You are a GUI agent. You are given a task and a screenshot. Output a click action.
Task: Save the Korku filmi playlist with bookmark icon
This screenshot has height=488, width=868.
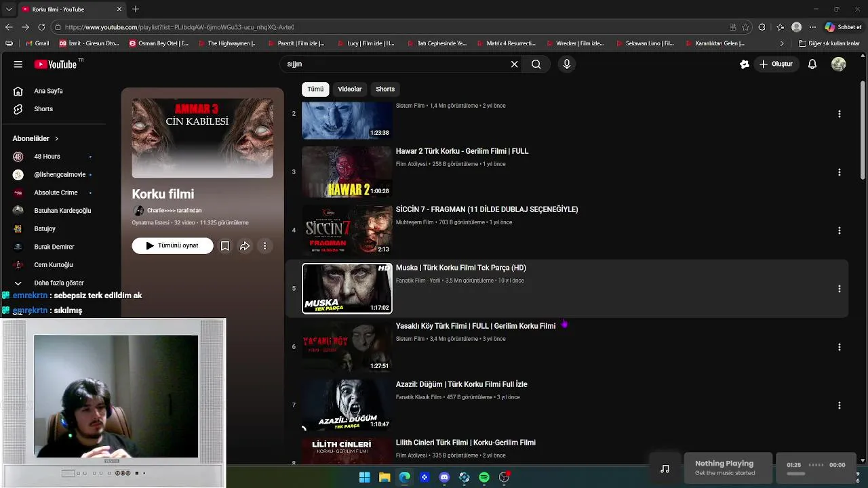pyautogui.click(x=225, y=246)
